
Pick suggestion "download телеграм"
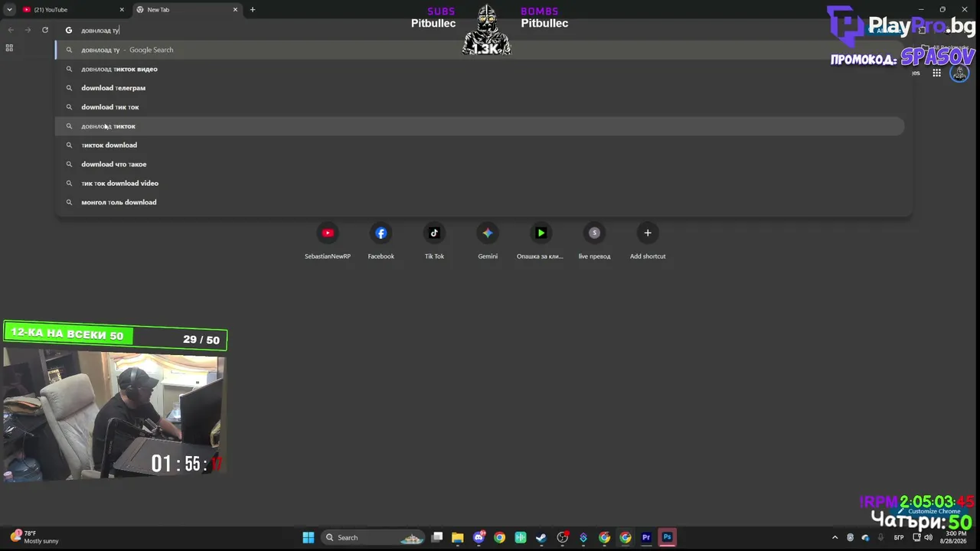479,88
